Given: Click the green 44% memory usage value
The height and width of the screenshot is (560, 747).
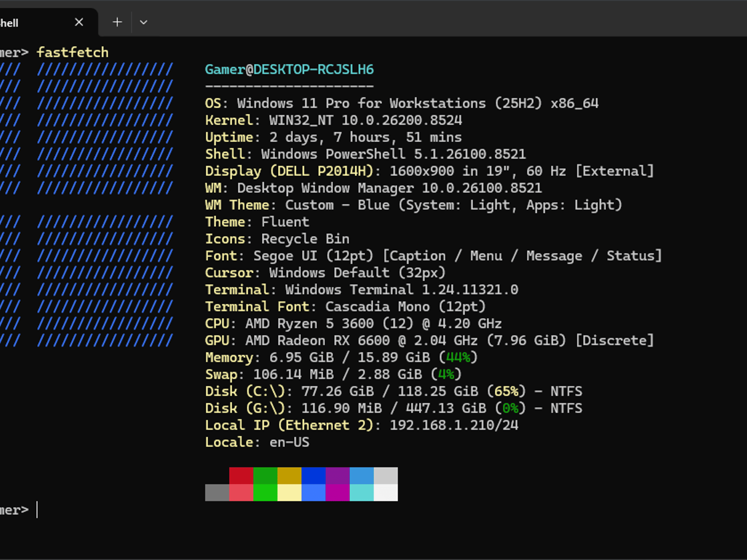Looking at the screenshot, I should coord(458,357).
